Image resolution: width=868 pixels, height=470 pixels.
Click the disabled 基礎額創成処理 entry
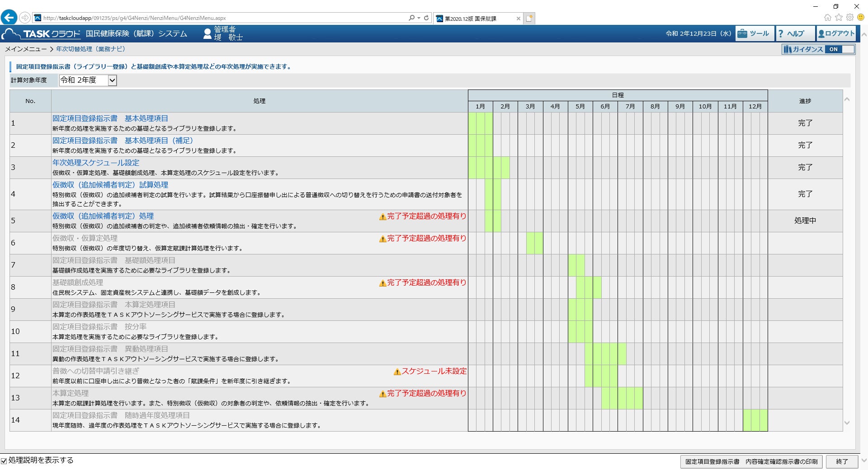pyautogui.click(x=78, y=282)
